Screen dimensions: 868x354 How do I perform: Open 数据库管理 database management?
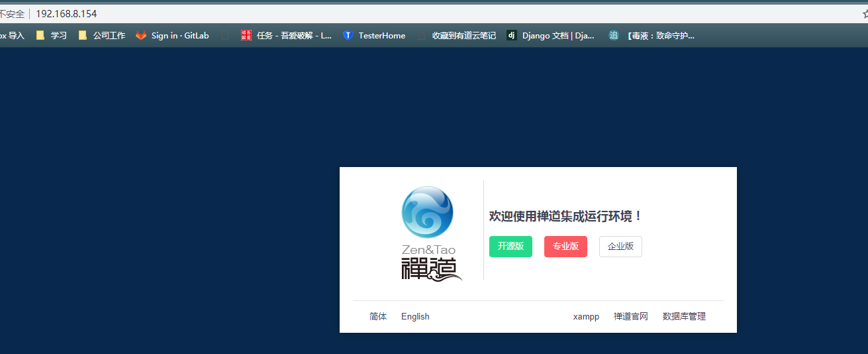click(x=684, y=317)
